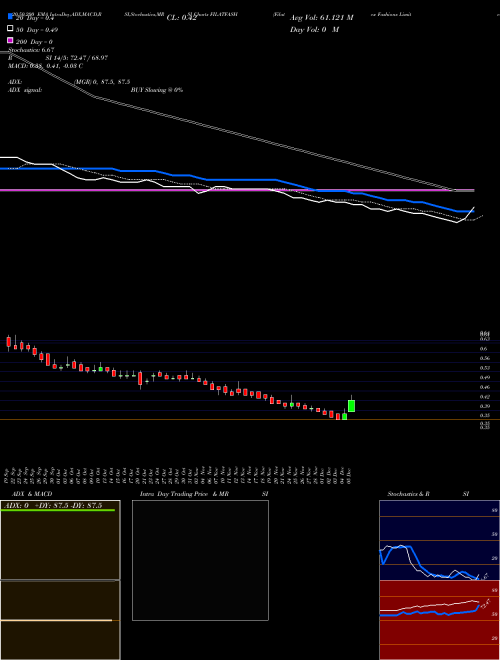This screenshot has height=660, width=500.
Task: Click the magenta 200 Day legend swatch
Action: pos(10,40)
